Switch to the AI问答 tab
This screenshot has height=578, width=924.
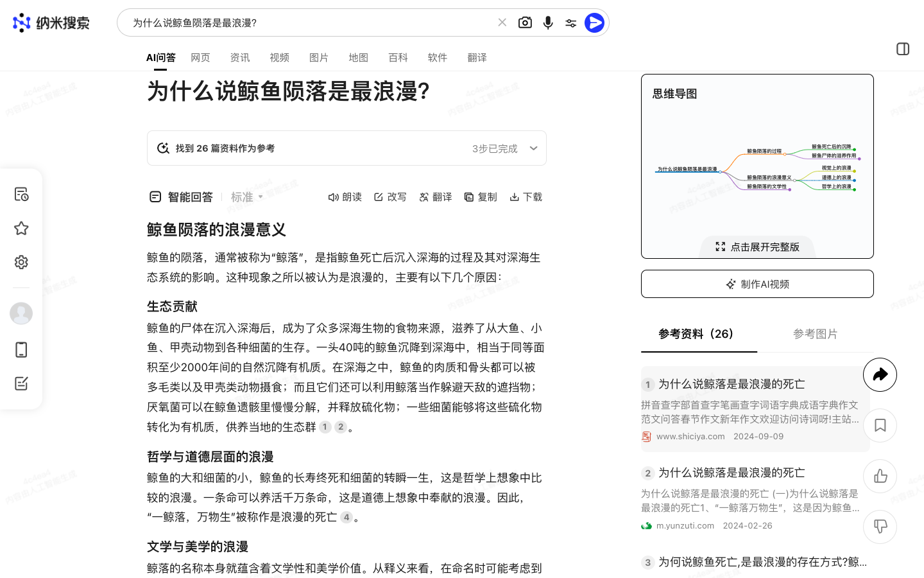(x=160, y=58)
